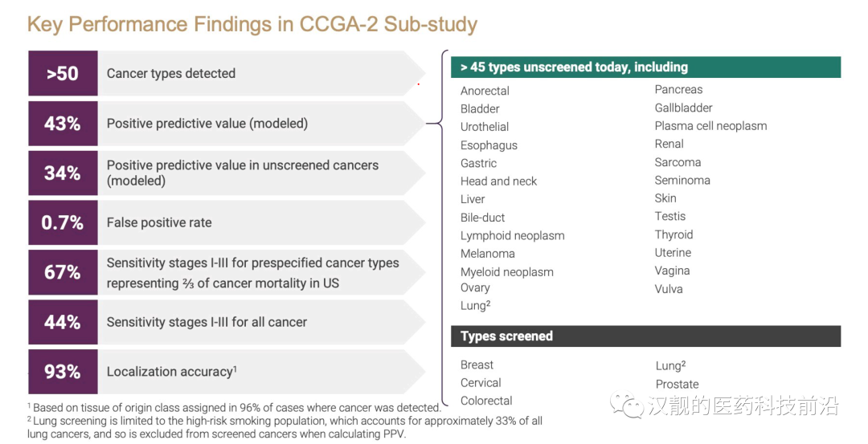
Task: Click the purple ">50" stat box
Action: point(63,74)
